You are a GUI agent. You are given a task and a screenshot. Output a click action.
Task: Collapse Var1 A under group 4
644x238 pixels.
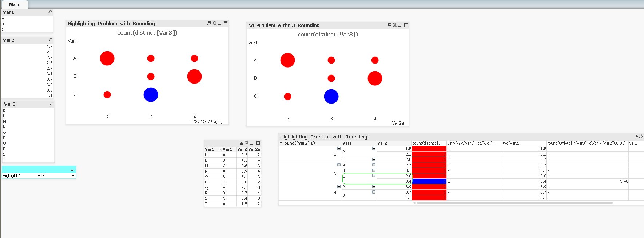374,187
